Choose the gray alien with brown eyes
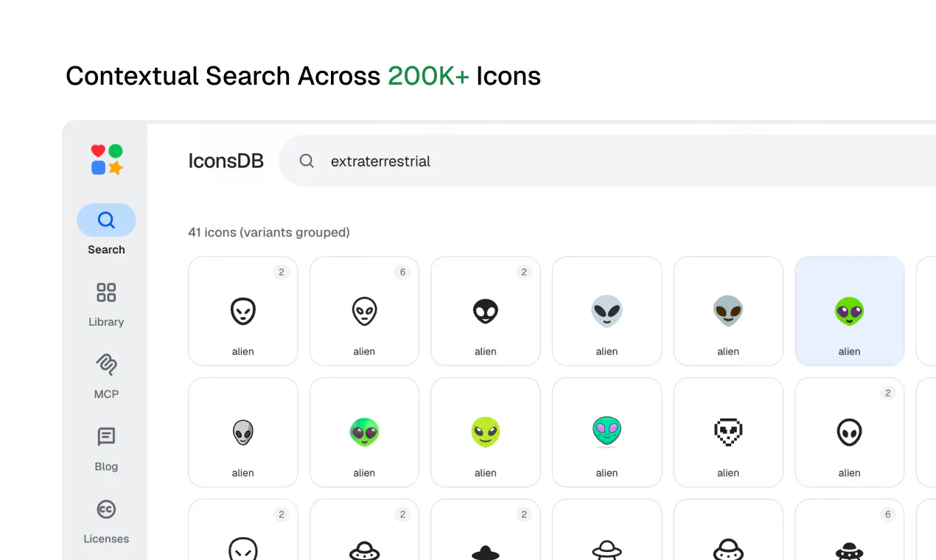Viewport: 936px width, 560px height. coord(728,311)
